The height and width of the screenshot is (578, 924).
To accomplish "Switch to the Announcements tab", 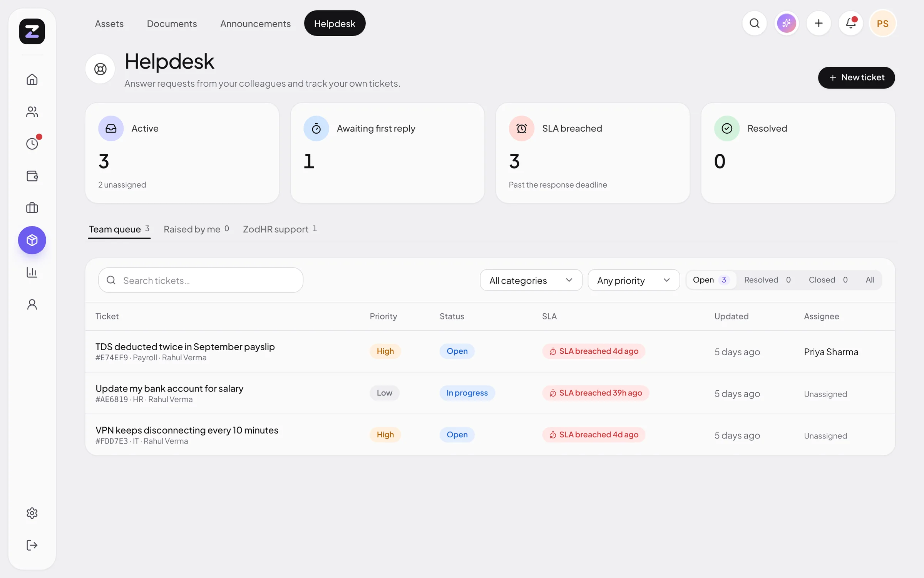I will click(x=255, y=24).
